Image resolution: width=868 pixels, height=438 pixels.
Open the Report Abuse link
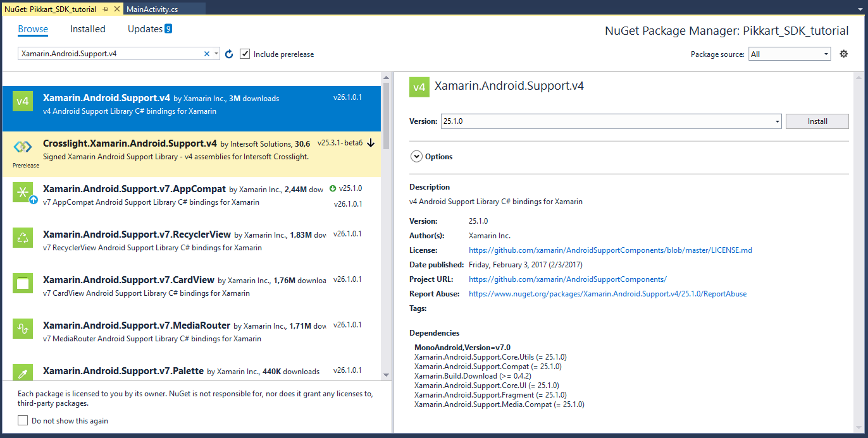pyautogui.click(x=607, y=294)
